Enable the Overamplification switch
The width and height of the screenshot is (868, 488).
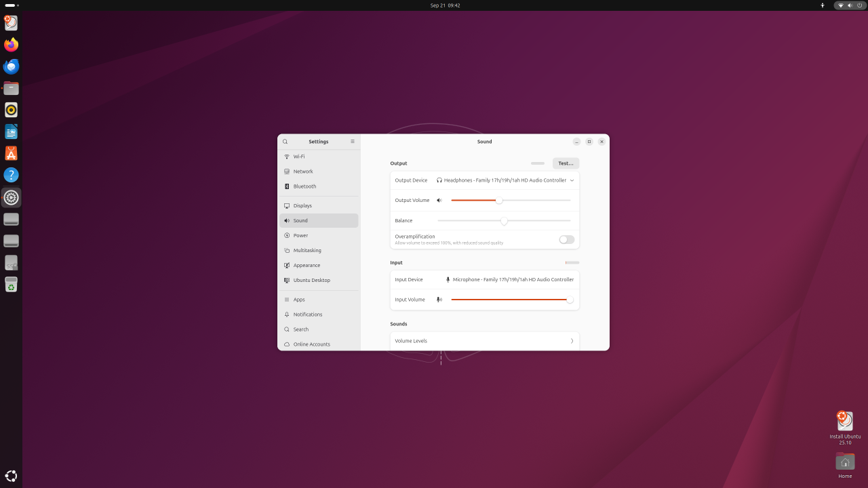pyautogui.click(x=566, y=239)
